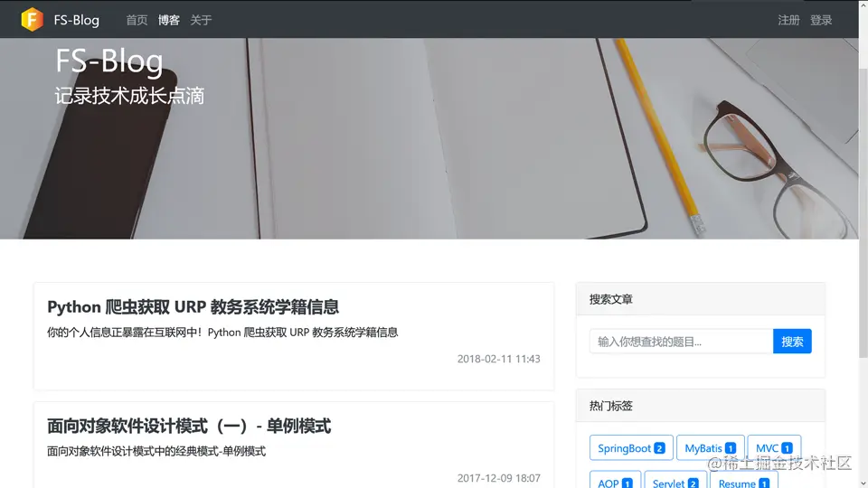
Task: Select the SpringBoot tag
Action: click(x=631, y=447)
